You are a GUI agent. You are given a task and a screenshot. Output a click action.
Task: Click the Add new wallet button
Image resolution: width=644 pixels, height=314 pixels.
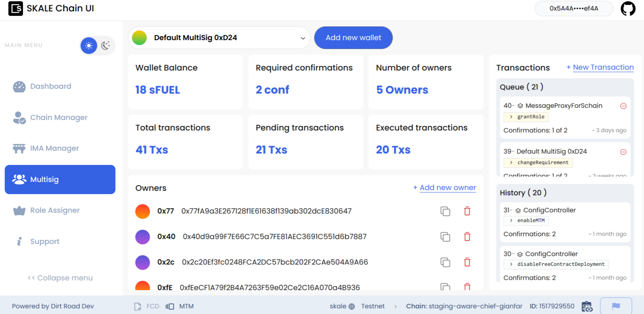click(x=353, y=38)
